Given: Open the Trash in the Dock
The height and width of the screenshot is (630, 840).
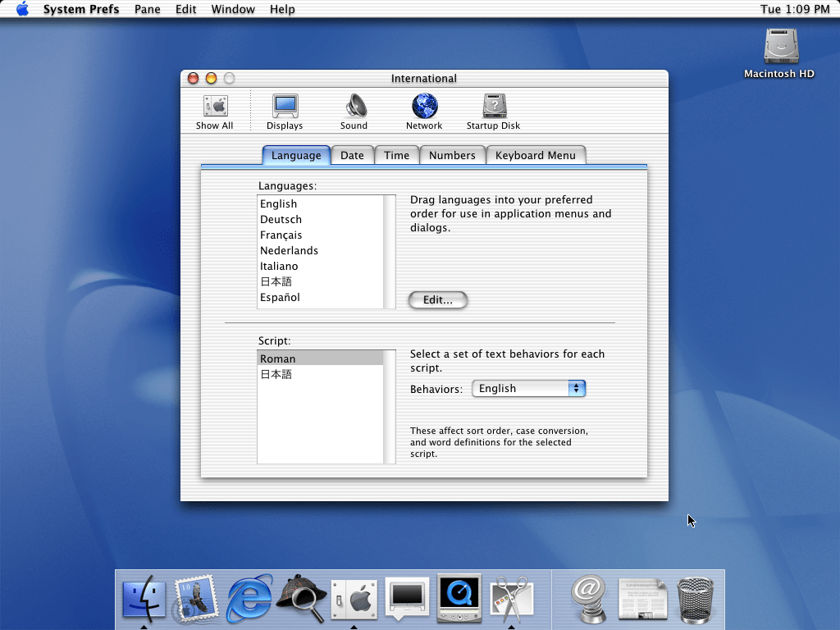Looking at the screenshot, I should click(696, 599).
